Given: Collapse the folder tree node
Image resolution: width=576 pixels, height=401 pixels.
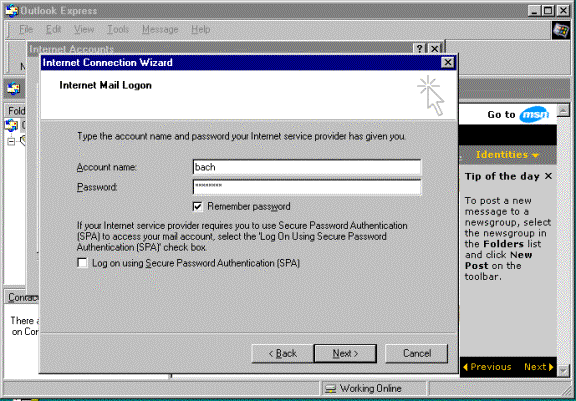Looking at the screenshot, I should tap(11, 141).
